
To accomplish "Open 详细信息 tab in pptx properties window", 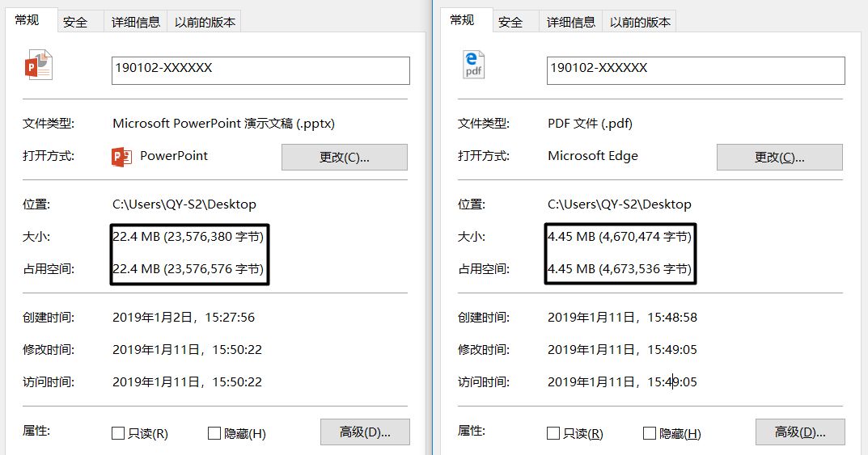I will click(x=136, y=22).
